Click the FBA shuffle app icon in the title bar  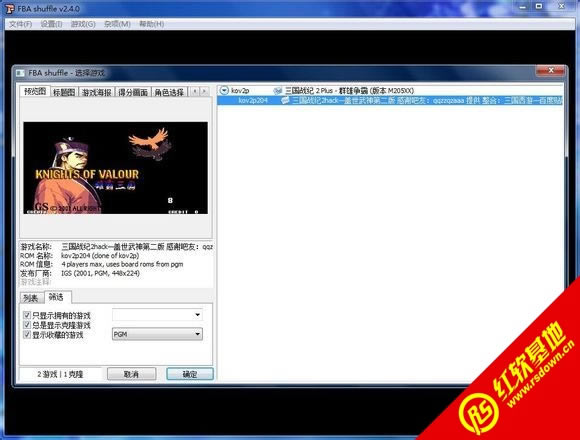[10, 9]
